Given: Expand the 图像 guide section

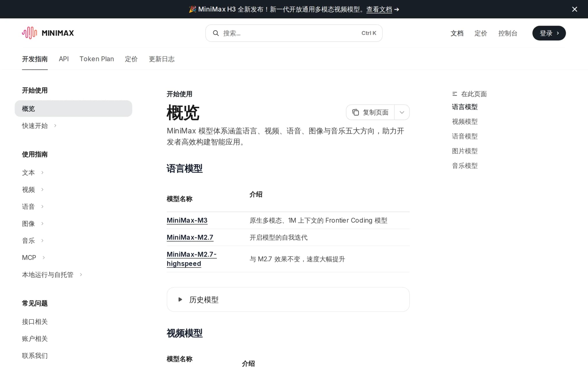Looking at the screenshot, I should pyautogui.click(x=42, y=223).
